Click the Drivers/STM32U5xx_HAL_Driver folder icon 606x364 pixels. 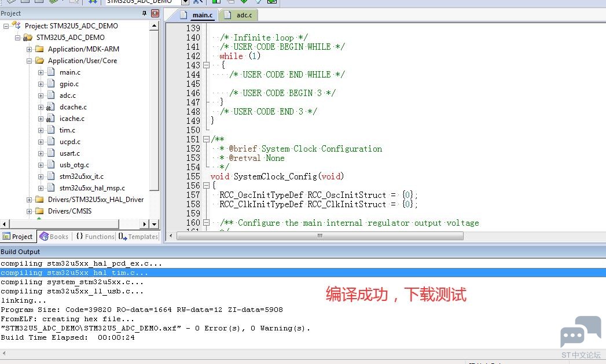39,199
